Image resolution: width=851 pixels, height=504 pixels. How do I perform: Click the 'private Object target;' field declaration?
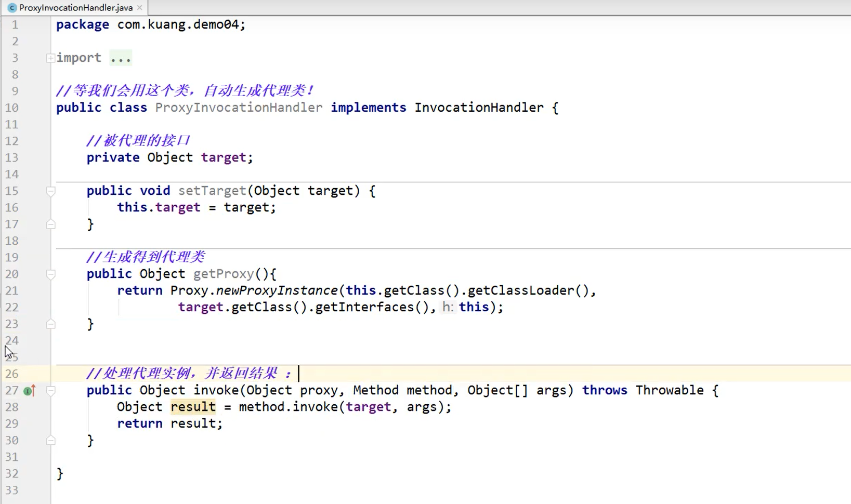point(169,157)
